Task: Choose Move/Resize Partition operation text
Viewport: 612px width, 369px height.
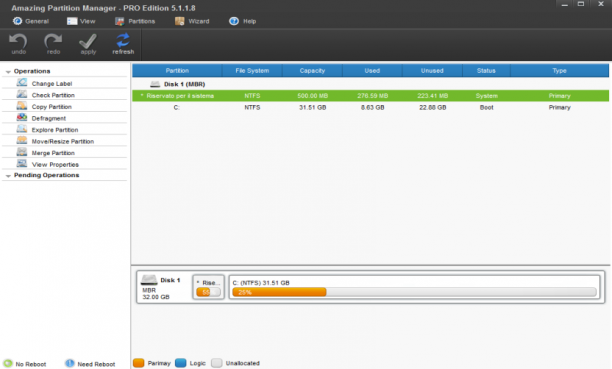Action: click(63, 141)
